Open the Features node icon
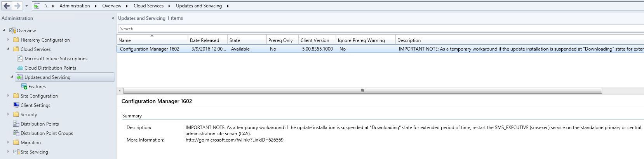The width and height of the screenshot is (644, 159). [24, 87]
